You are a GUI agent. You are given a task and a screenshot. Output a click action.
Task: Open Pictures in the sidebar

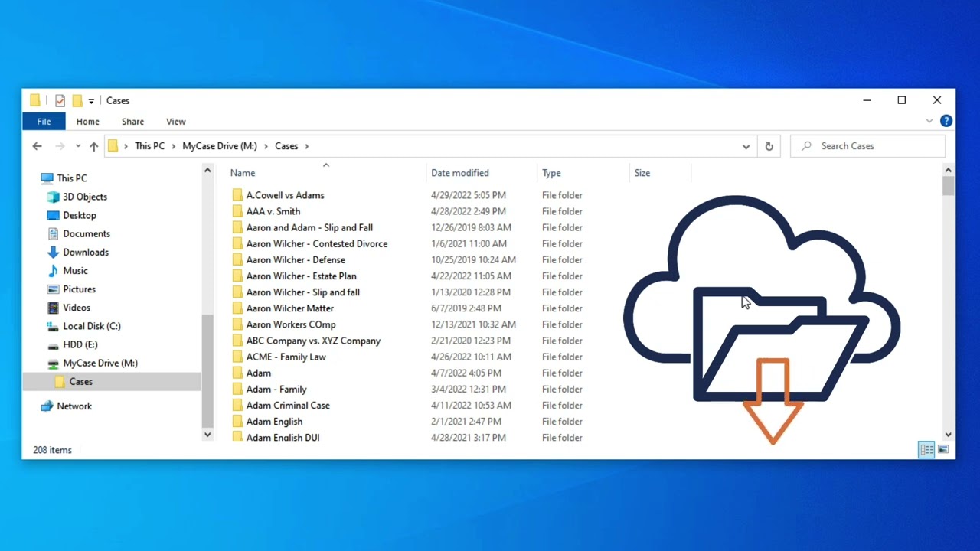tap(79, 289)
